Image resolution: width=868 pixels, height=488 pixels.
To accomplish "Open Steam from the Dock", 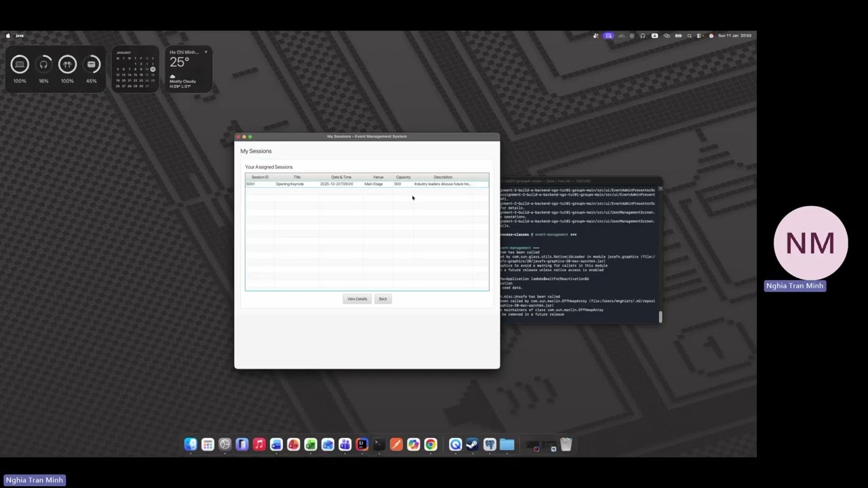I will [x=473, y=445].
